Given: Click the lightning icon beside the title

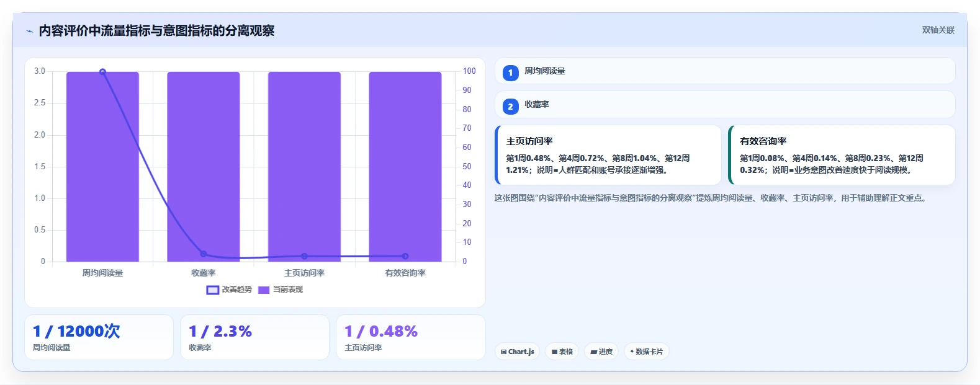Looking at the screenshot, I should point(29,31).
